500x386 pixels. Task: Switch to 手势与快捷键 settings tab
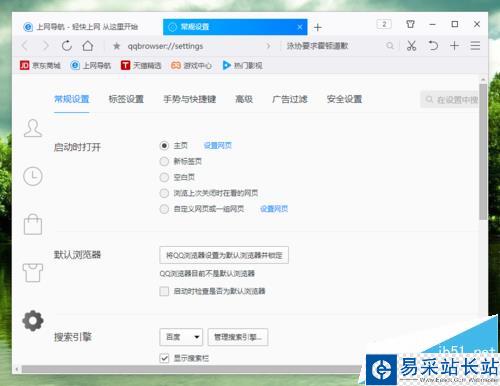click(190, 99)
